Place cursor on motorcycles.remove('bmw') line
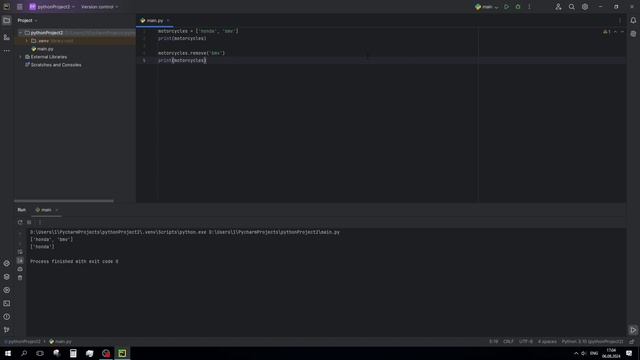The image size is (640, 360). pyautogui.click(x=191, y=53)
